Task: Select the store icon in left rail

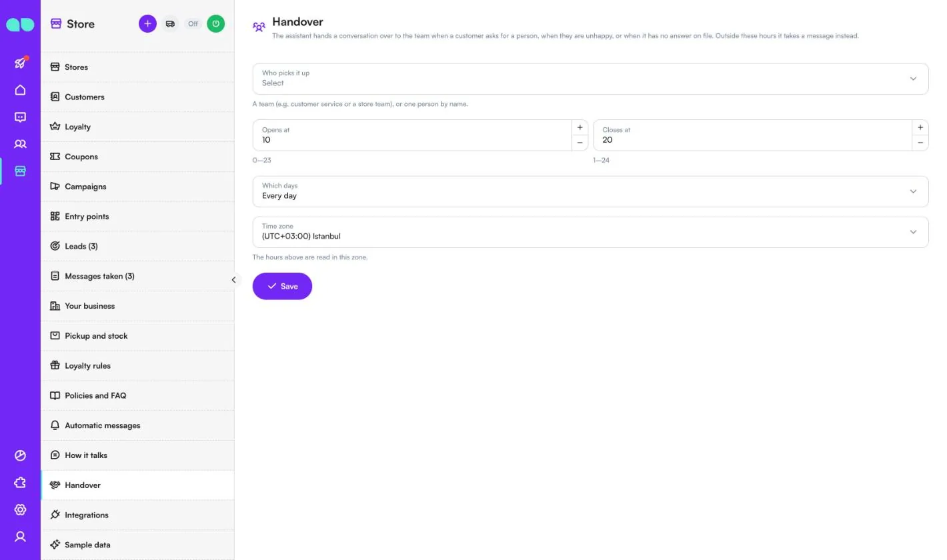Action: coord(20,171)
